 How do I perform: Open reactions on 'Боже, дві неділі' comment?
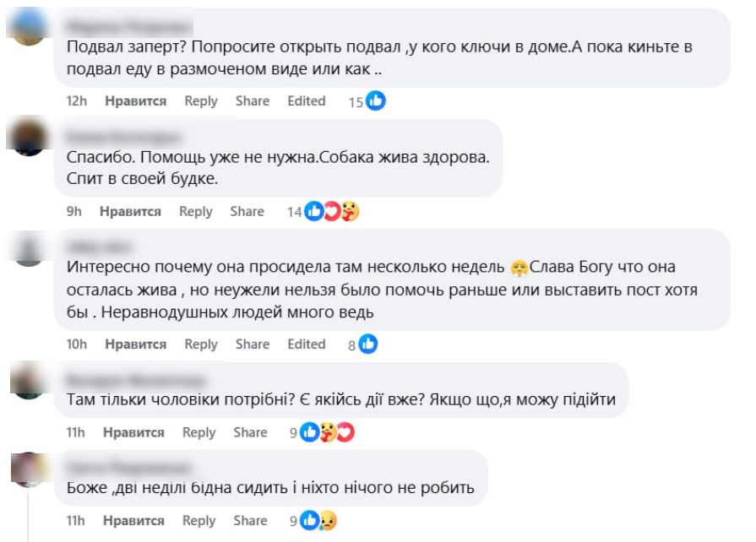point(318,521)
